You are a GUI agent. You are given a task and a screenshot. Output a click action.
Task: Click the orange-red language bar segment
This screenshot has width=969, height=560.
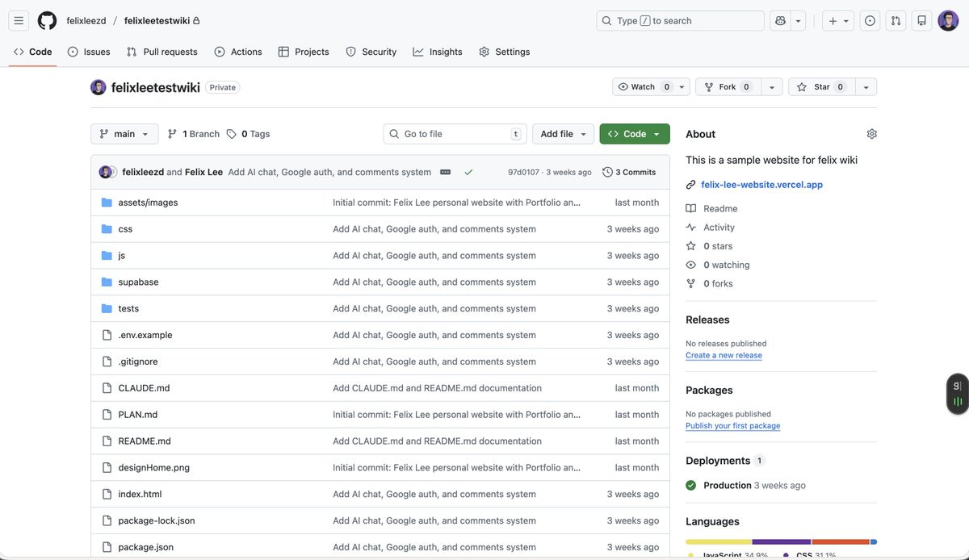(841, 541)
